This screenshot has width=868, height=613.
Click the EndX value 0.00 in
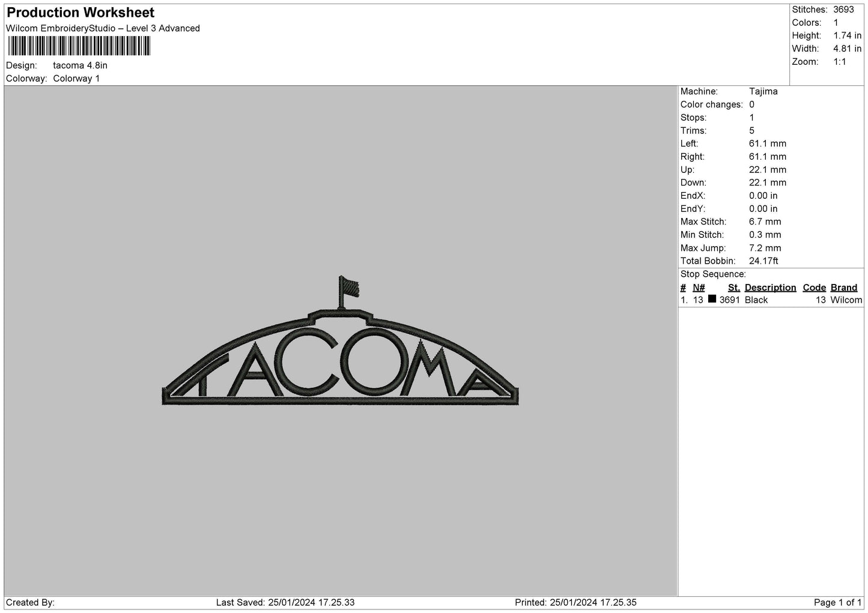tap(763, 196)
